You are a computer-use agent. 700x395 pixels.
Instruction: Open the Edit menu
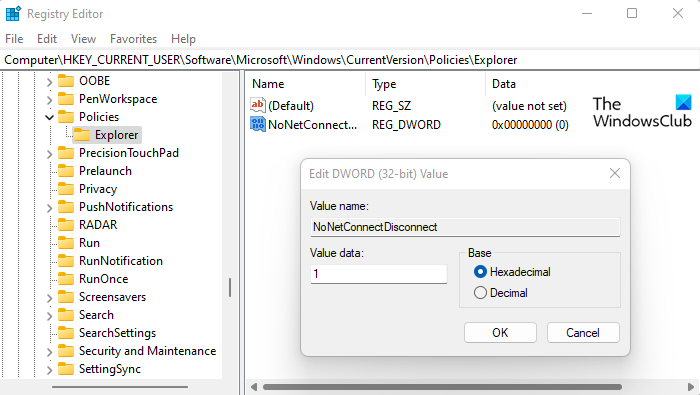pyautogui.click(x=47, y=39)
